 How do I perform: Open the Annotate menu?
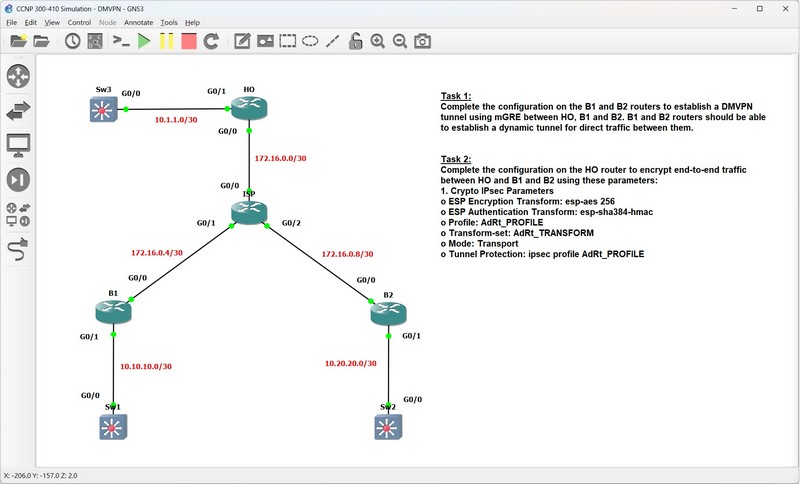point(138,22)
